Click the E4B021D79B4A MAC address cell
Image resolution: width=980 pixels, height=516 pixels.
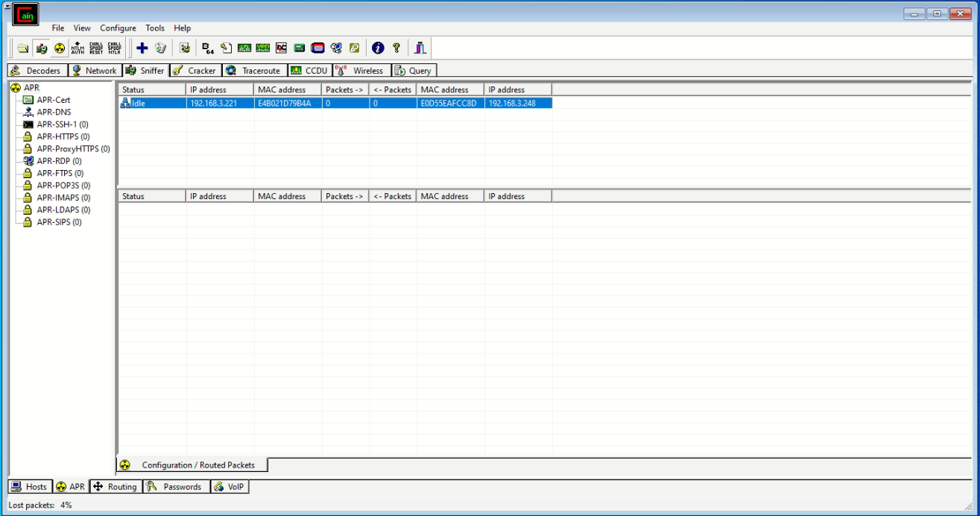tap(288, 104)
